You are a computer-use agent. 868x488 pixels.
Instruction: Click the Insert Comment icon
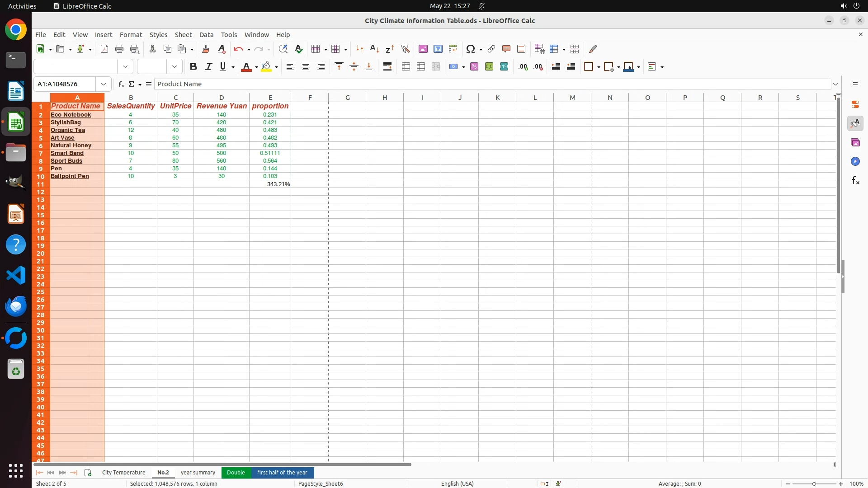coord(506,49)
